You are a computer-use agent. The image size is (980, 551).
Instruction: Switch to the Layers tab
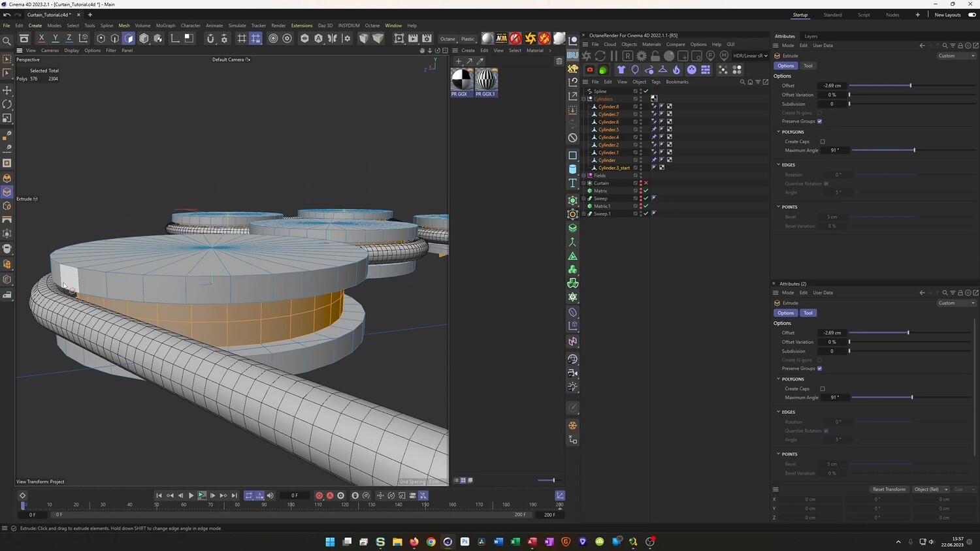point(811,37)
